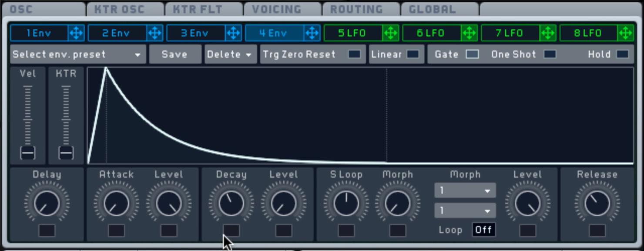Select the 6 LFO modulator tab

click(x=432, y=33)
